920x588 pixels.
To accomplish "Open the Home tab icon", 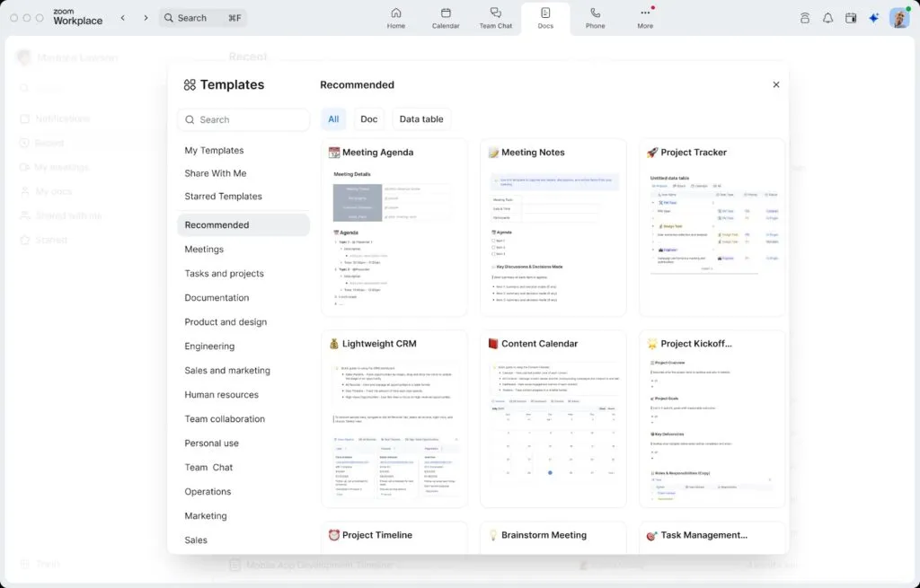I will pyautogui.click(x=395, y=13).
